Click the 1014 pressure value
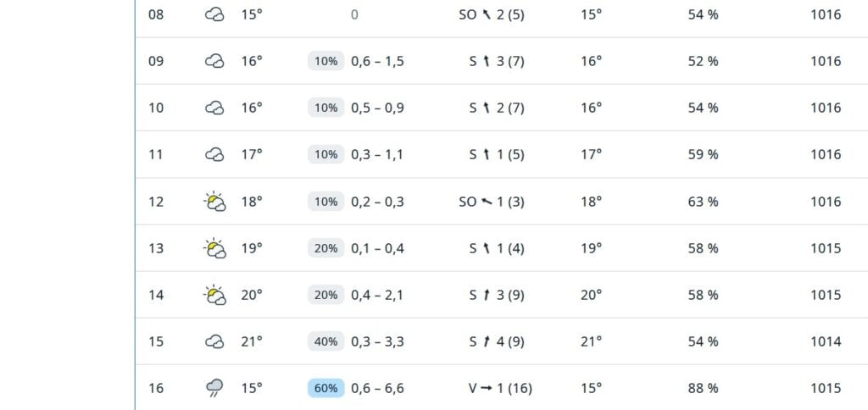 (826, 341)
